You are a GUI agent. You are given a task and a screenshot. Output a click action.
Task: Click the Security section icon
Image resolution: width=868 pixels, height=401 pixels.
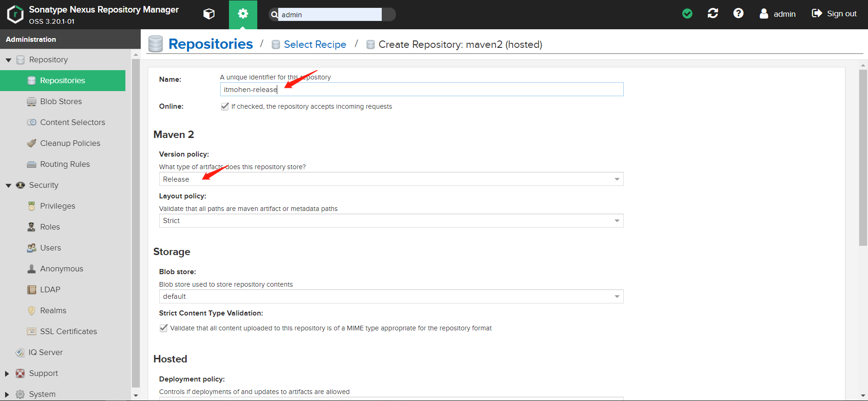click(20, 185)
